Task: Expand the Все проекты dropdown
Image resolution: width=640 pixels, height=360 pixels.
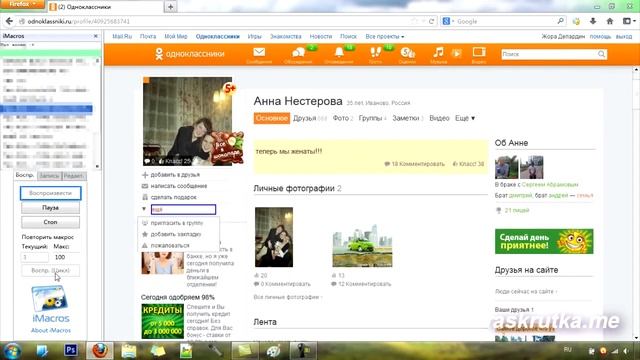Action: tap(384, 36)
